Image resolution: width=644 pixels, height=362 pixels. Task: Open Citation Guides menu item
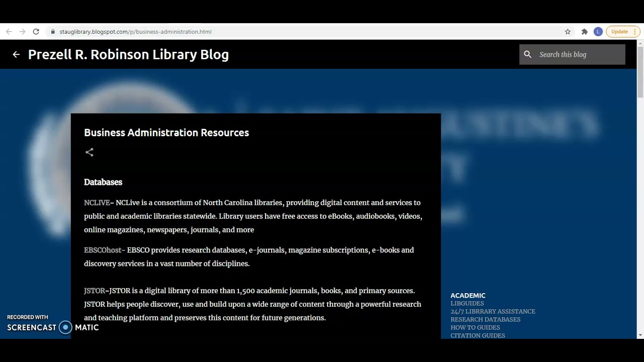478,335
